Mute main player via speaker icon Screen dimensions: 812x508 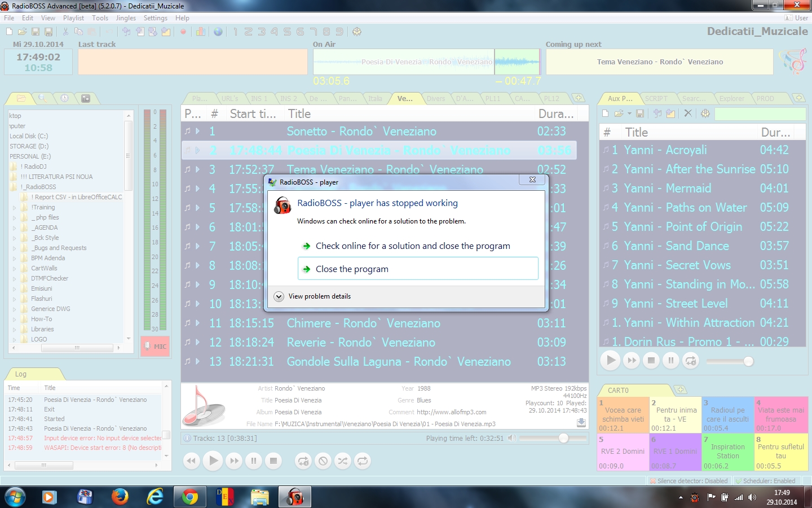pyautogui.click(x=511, y=438)
